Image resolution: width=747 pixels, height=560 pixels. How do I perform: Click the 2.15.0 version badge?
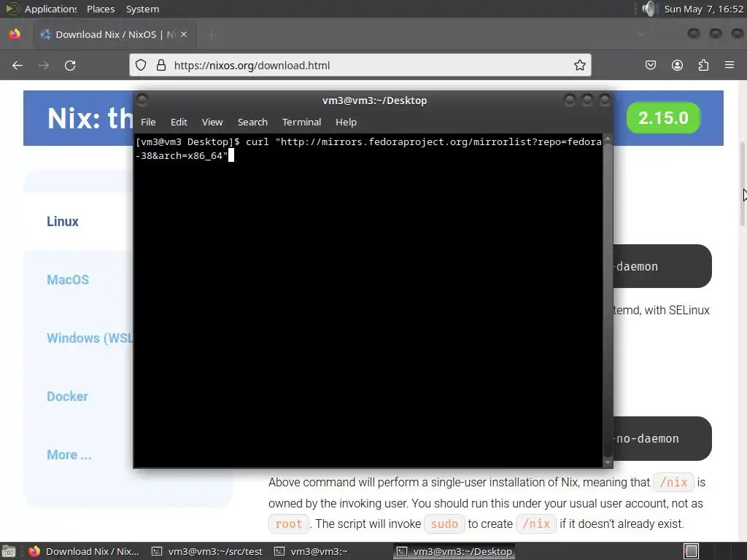[x=663, y=117]
